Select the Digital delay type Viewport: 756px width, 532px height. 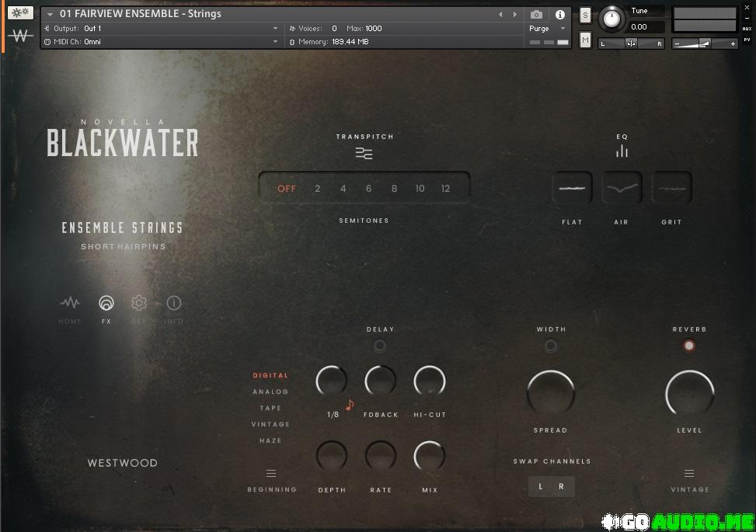point(270,375)
